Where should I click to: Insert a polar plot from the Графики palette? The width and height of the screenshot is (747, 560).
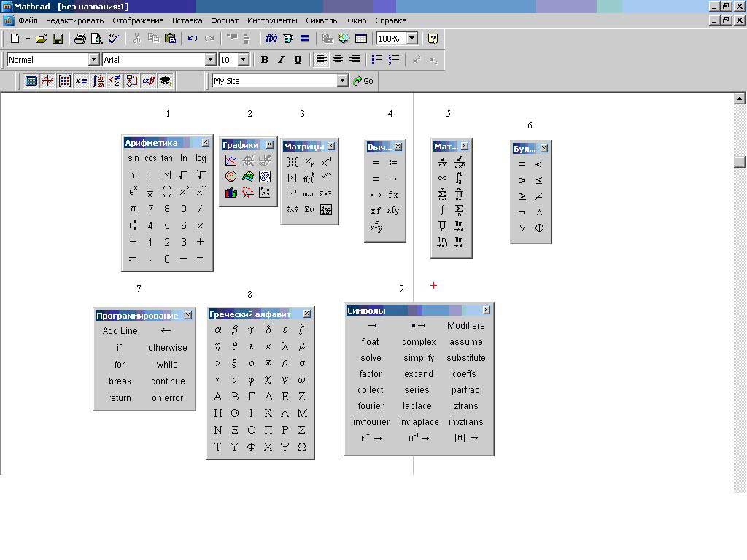(x=231, y=176)
